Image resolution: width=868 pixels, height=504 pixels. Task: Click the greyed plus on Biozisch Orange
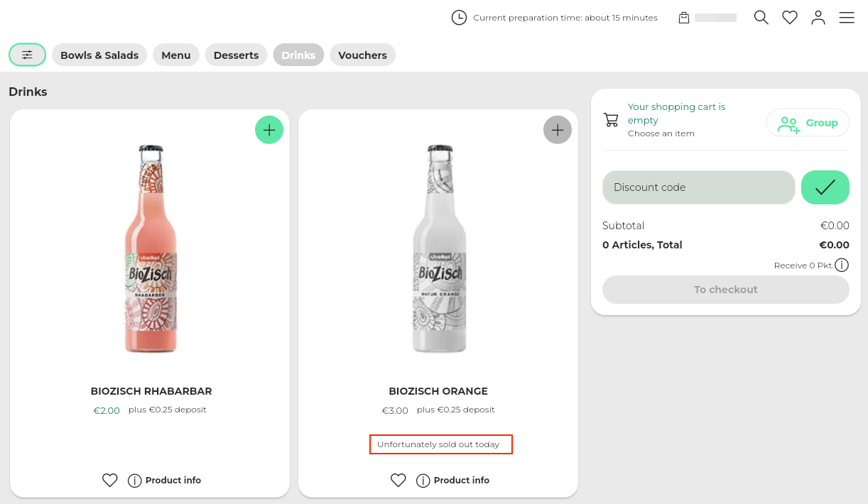(x=558, y=130)
